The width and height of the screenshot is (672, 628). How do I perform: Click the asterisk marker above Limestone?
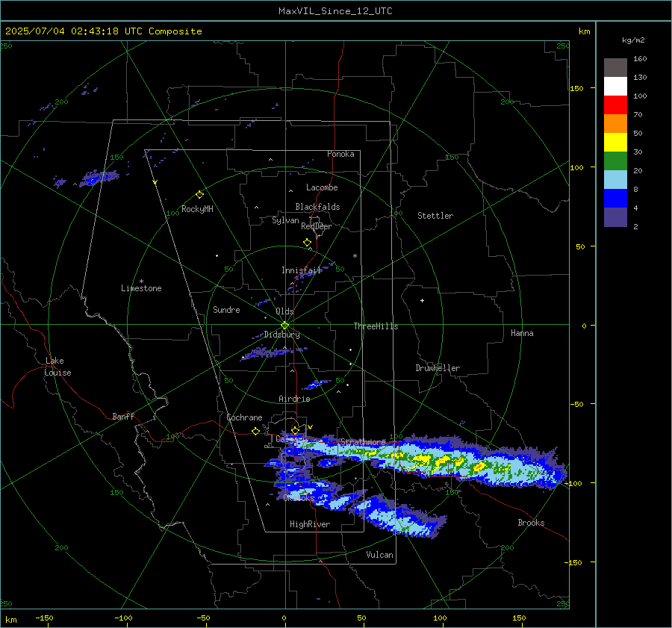coord(141,282)
